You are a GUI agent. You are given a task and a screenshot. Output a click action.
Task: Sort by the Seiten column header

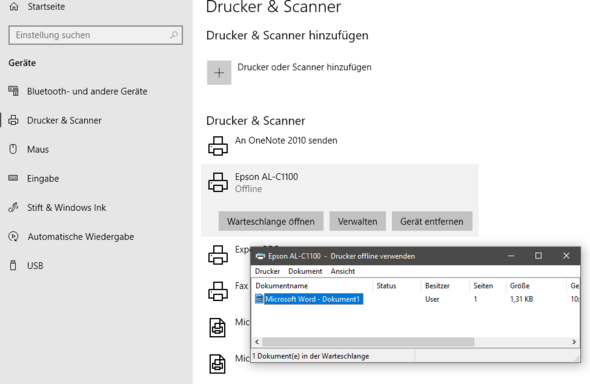click(x=488, y=286)
